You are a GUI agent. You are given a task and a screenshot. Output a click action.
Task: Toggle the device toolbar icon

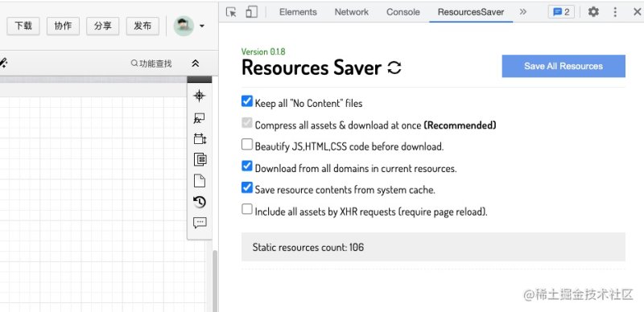[251, 12]
